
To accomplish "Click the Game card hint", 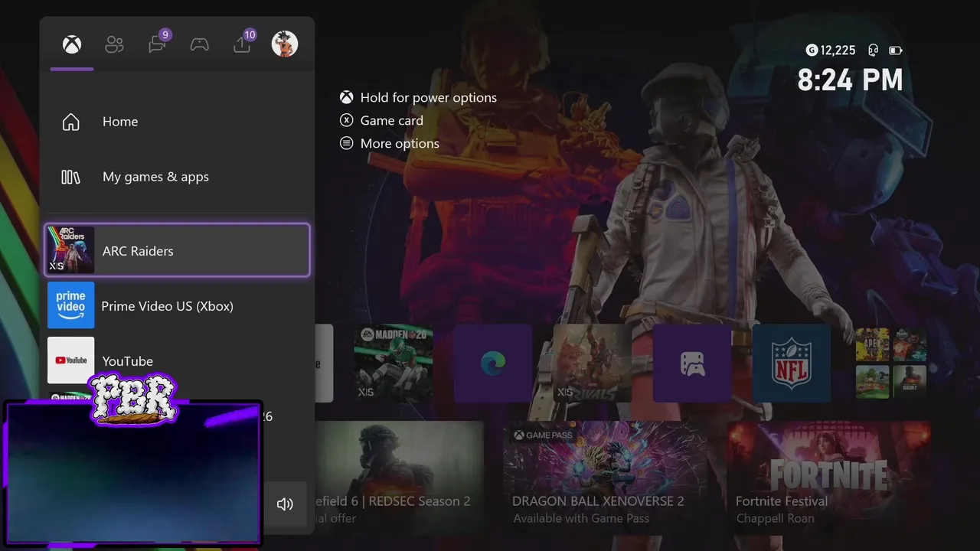I will (381, 120).
